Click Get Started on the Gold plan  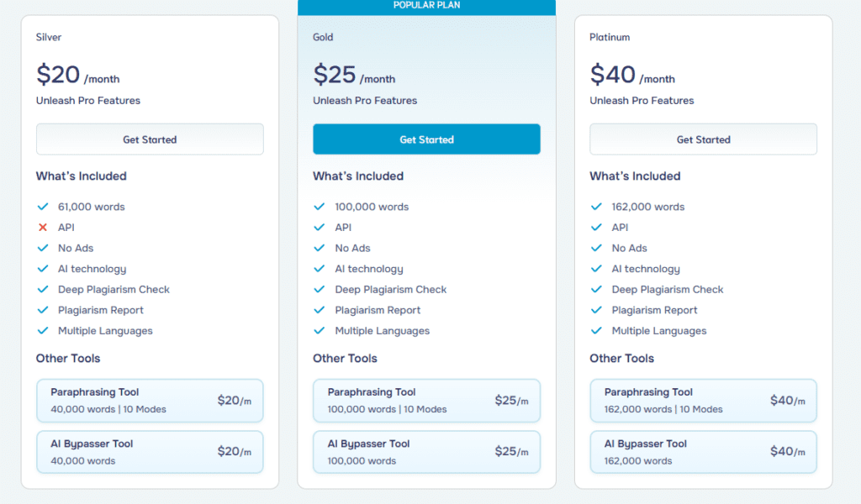(426, 139)
